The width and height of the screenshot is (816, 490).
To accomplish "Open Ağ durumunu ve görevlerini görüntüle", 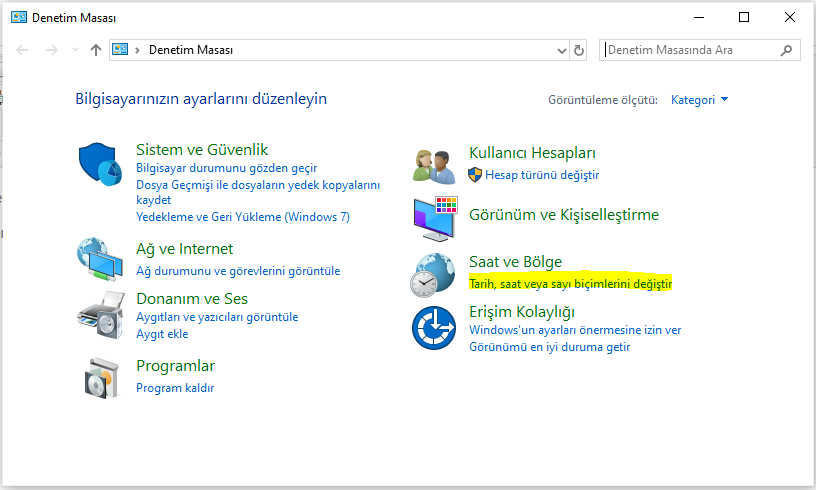I will (238, 271).
